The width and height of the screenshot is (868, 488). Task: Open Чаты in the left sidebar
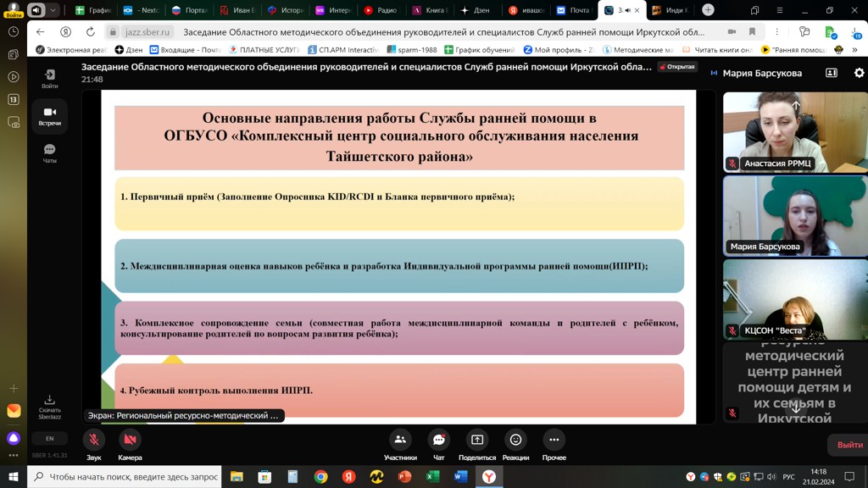[49, 151]
